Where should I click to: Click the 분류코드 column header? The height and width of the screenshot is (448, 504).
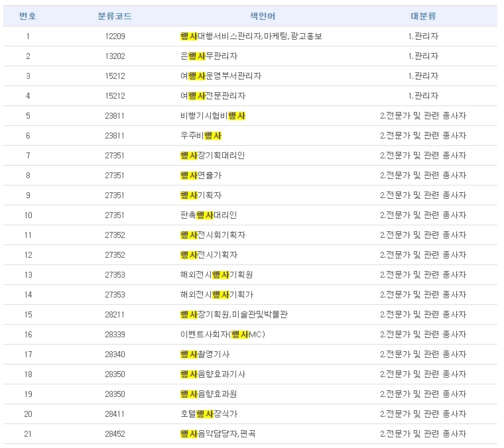click(115, 16)
